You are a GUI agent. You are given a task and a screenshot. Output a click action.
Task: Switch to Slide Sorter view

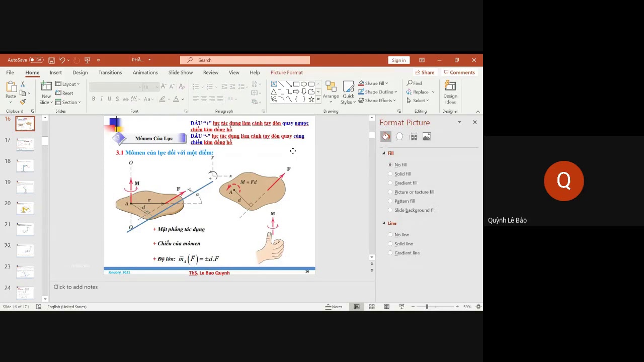372,307
